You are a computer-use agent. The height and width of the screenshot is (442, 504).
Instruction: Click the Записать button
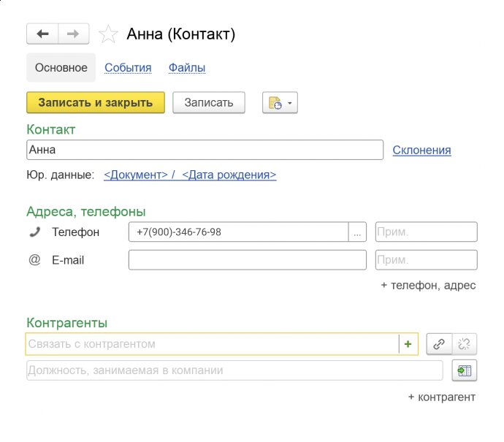tap(209, 102)
